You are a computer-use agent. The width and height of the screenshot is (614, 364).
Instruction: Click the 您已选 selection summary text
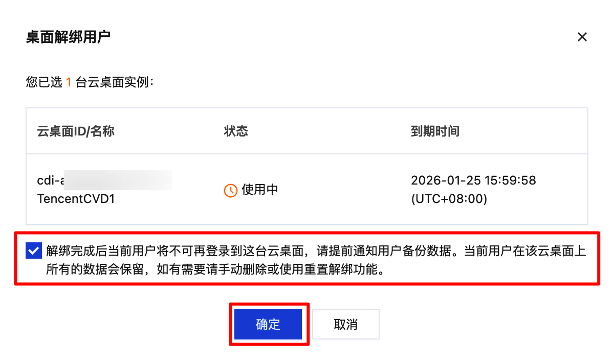(x=44, y=82)
